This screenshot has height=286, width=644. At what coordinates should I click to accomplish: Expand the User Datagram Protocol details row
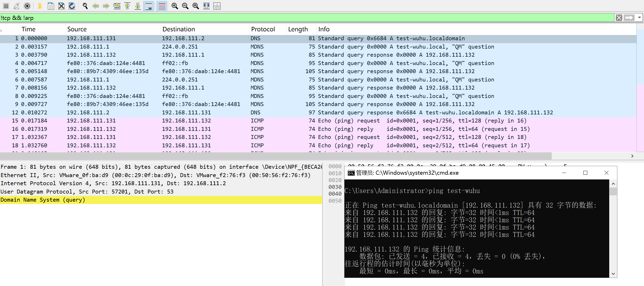click(87, 191)
